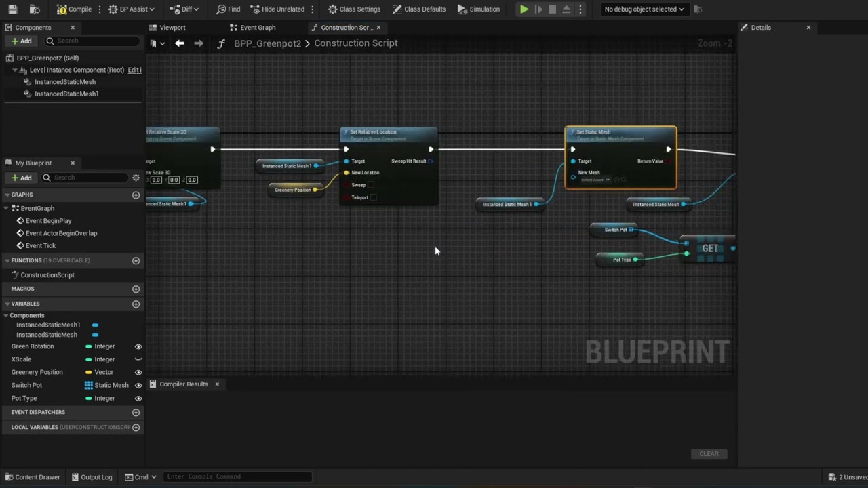Toggle Green Rotation variable visibility eye
Viewport: 868px width, 488px height.
coord(138,346)
